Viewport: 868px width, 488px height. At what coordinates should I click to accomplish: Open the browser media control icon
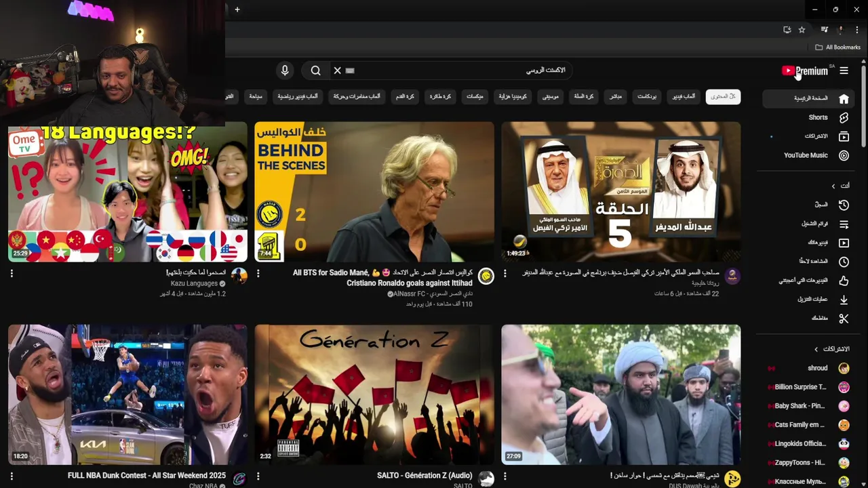[825, 30]
